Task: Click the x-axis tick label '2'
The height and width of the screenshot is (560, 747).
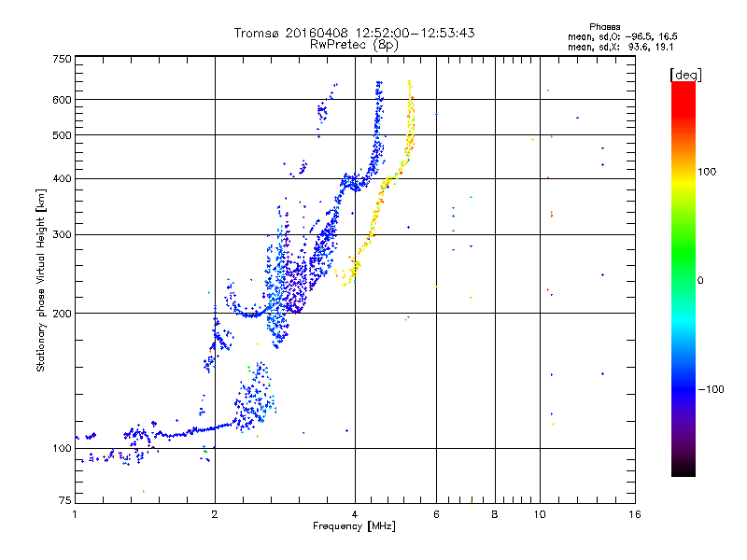Action: tap(215, 514)
